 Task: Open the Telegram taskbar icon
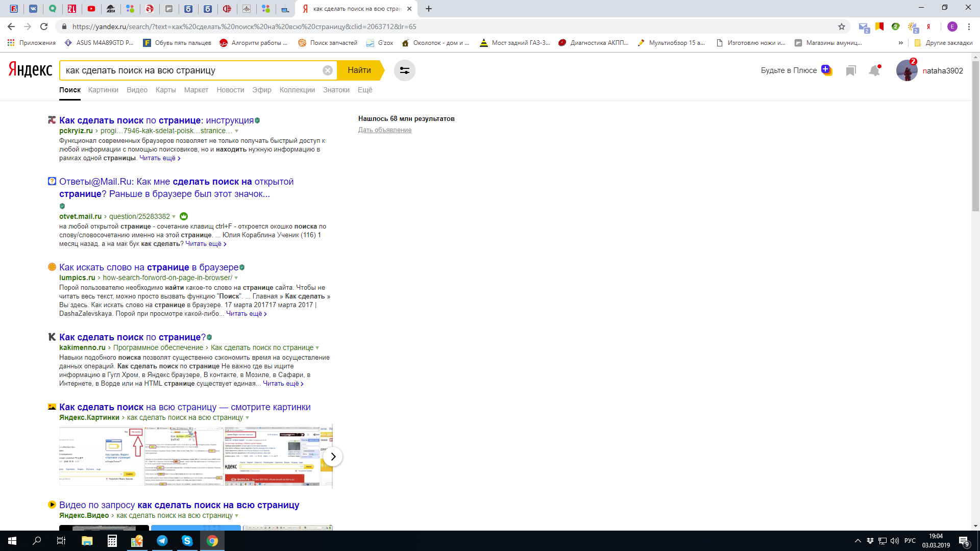[x=162, y=541]
